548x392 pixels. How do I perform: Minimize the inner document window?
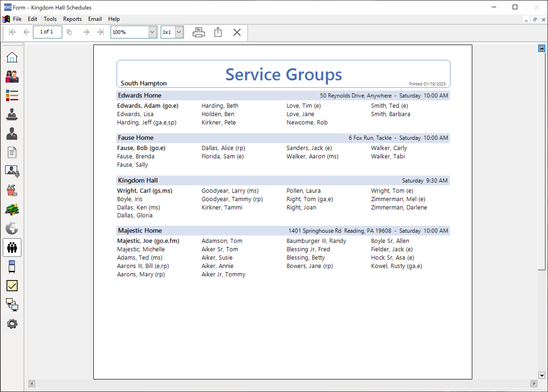pyautogui.click(x=526, y=20)
